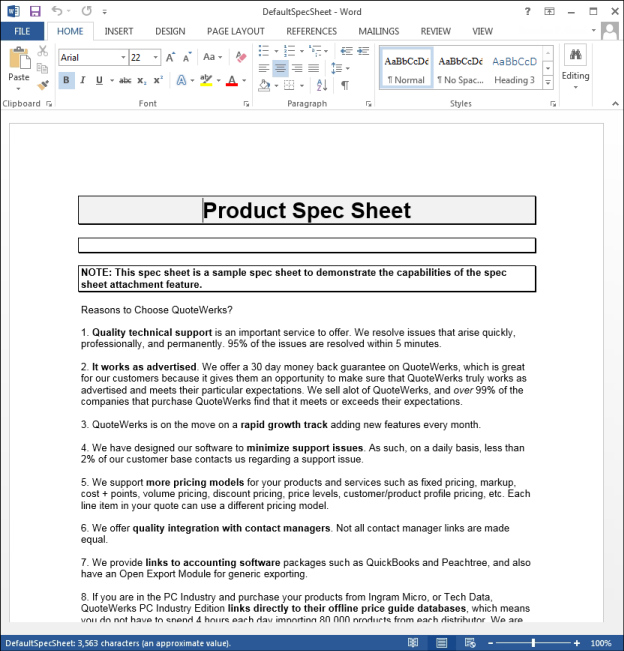The height and width of the screenshot is (651, 624).
Task: Open the line spacing dropdown
Action: [x=340, y=68]
